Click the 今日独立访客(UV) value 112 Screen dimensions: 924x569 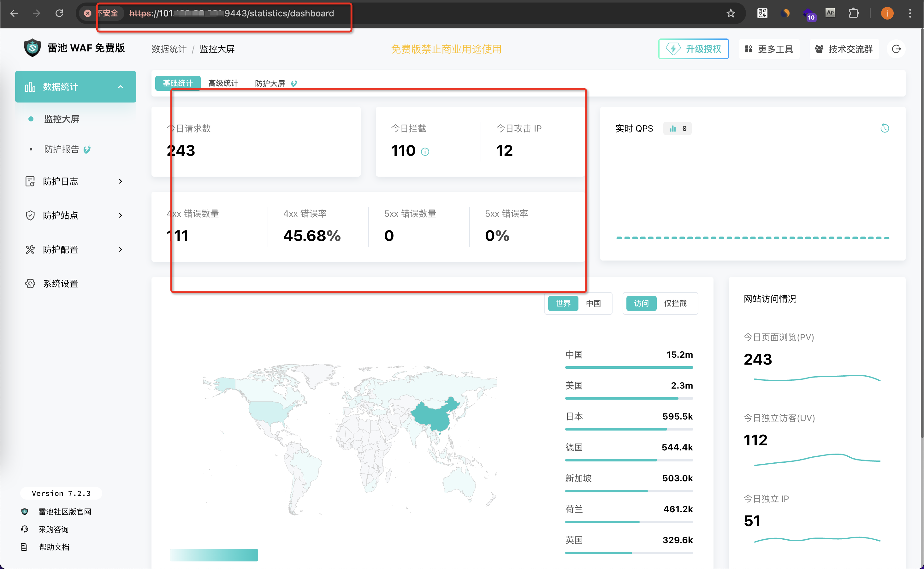pyautogui.click(x=755, y=440)
